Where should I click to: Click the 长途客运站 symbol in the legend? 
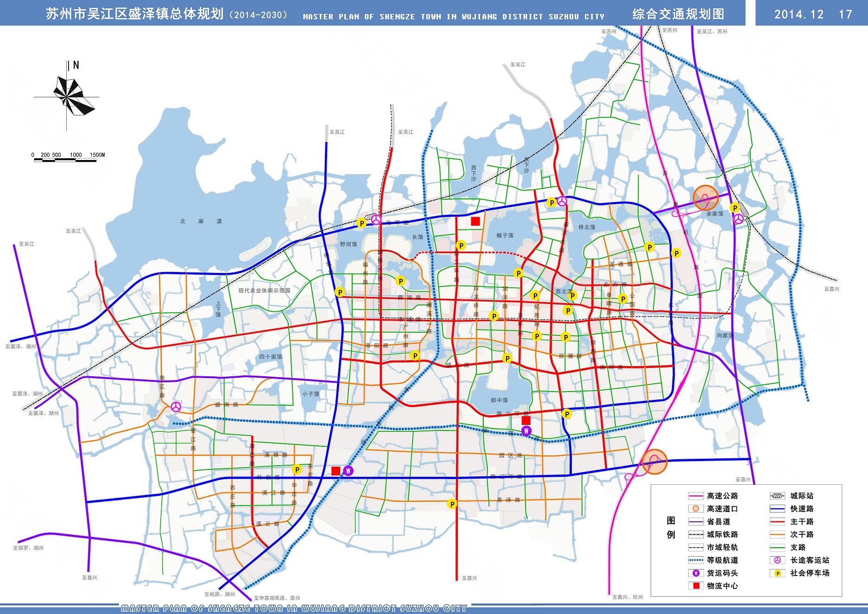778,560
